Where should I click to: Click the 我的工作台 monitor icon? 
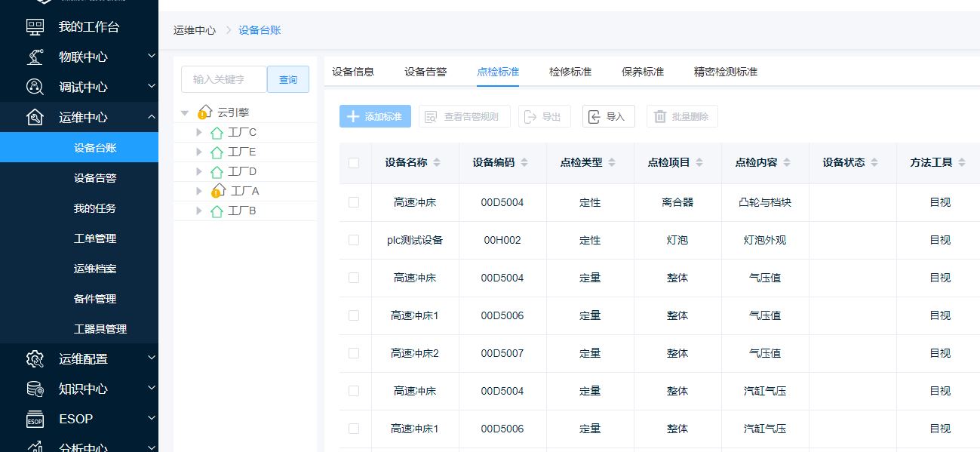pos(35,27)
